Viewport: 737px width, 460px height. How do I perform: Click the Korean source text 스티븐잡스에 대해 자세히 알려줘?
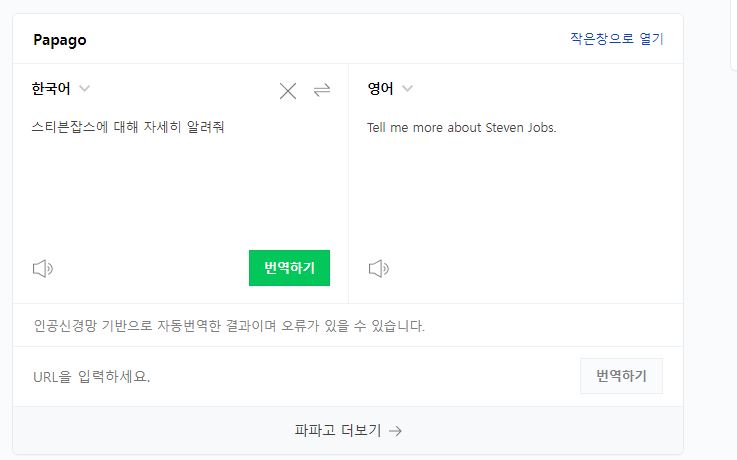[128, 127]
